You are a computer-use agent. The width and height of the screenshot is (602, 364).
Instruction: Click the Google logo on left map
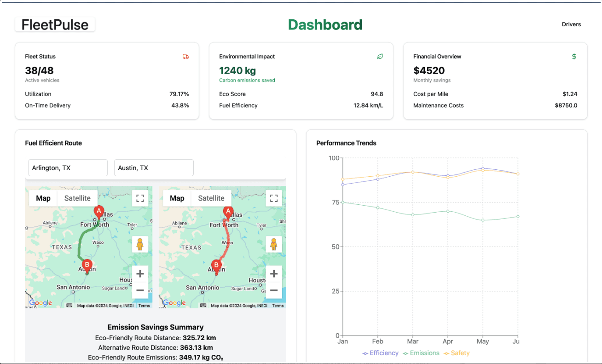[x=41, y=303]
